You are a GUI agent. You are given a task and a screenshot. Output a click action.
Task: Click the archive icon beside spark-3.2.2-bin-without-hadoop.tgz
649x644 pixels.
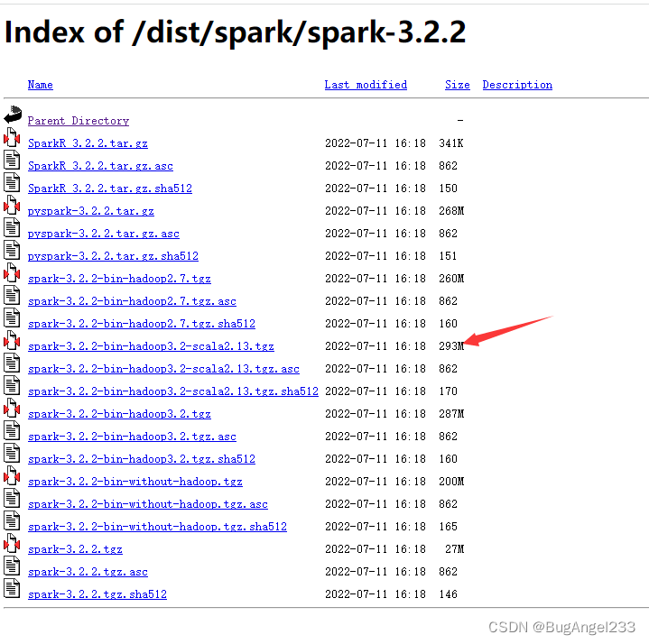pos(12,475)
